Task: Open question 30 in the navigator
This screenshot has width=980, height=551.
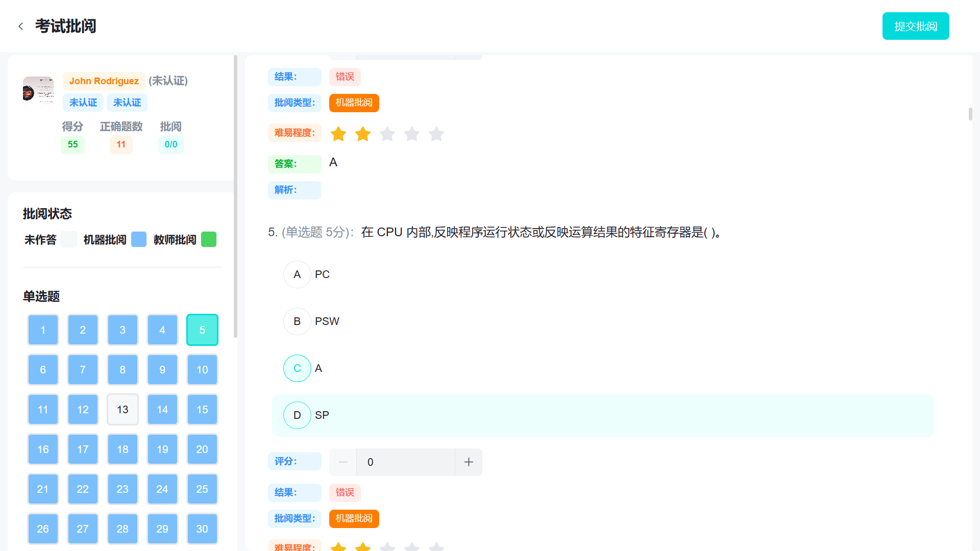Action: point(202,529)
